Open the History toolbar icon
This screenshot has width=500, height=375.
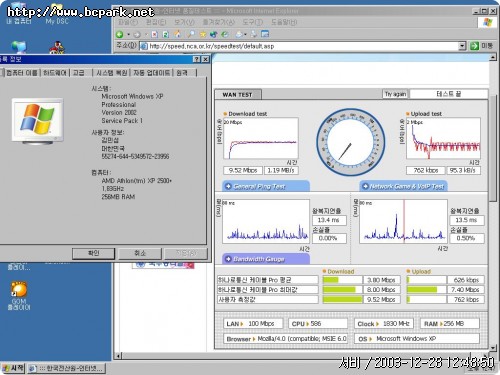point(225,34)
